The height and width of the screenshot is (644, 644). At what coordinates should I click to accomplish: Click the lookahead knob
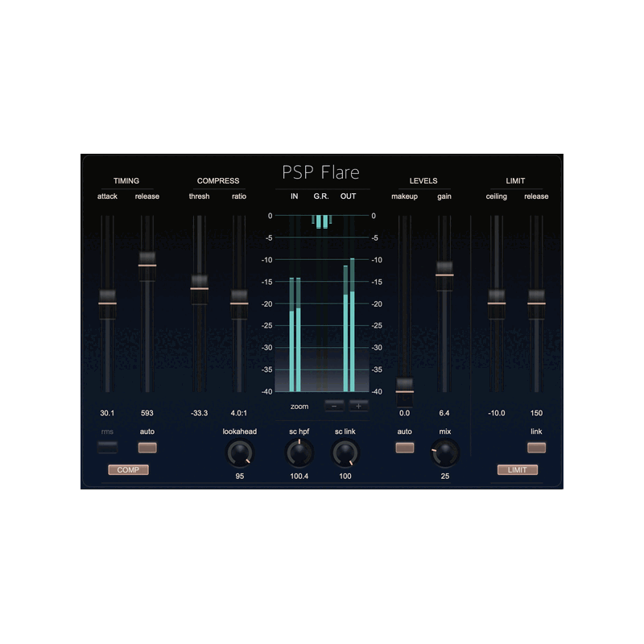[240, 453]
